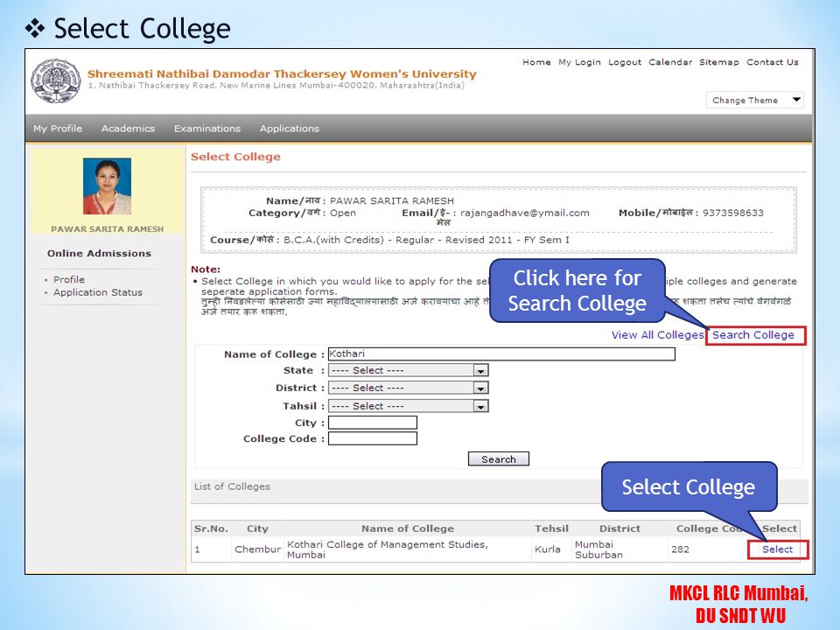This screenshot has height=630, width=840.
Task: Click the course 'B.C.A.(with Credits)' text
Action: coord(333,240)
